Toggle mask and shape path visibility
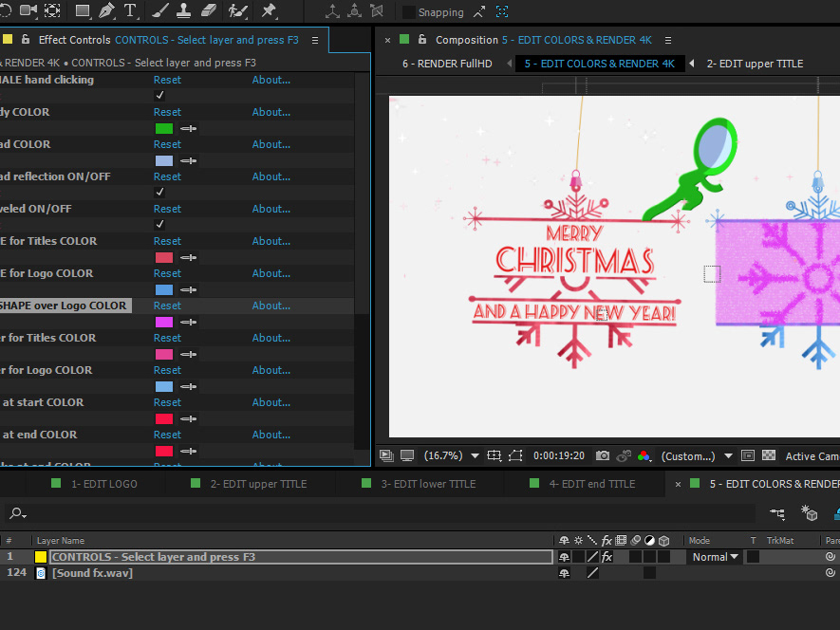Screen dimensions: 840x630 (x=515, y=455)
